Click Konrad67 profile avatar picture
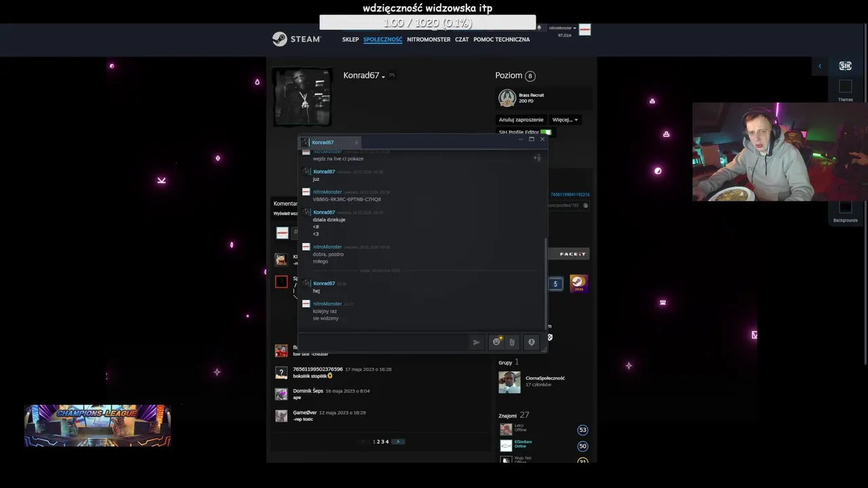This screenshot has height=488, width=868. 302,96
